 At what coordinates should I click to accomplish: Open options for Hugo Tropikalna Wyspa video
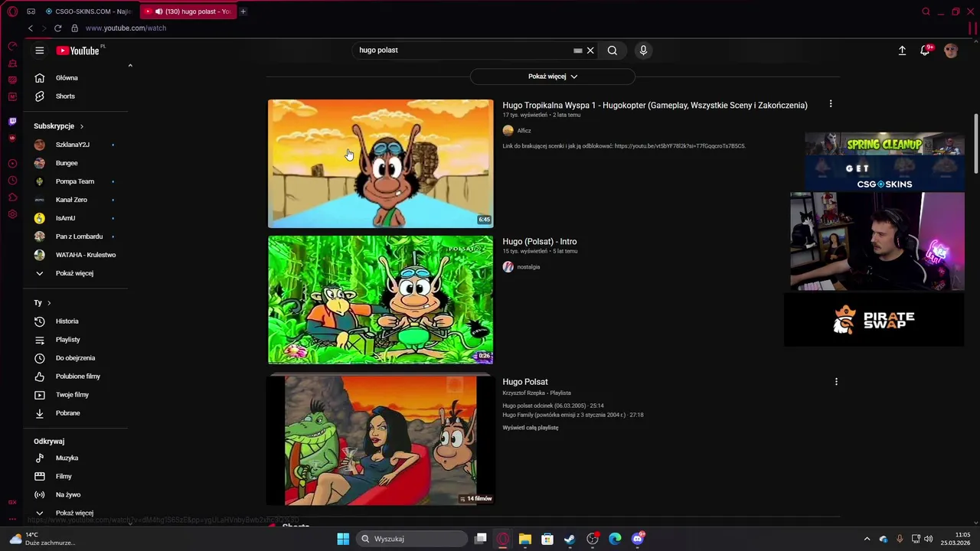point(831,104)
